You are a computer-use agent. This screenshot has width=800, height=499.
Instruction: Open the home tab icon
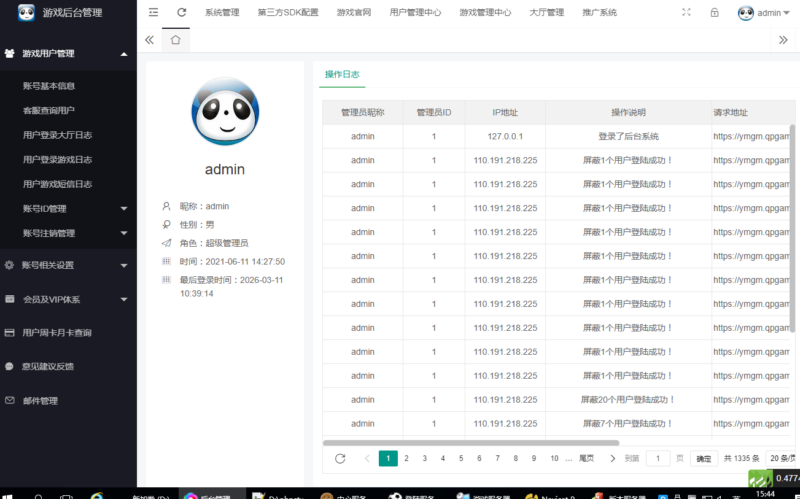pos(176,40)
